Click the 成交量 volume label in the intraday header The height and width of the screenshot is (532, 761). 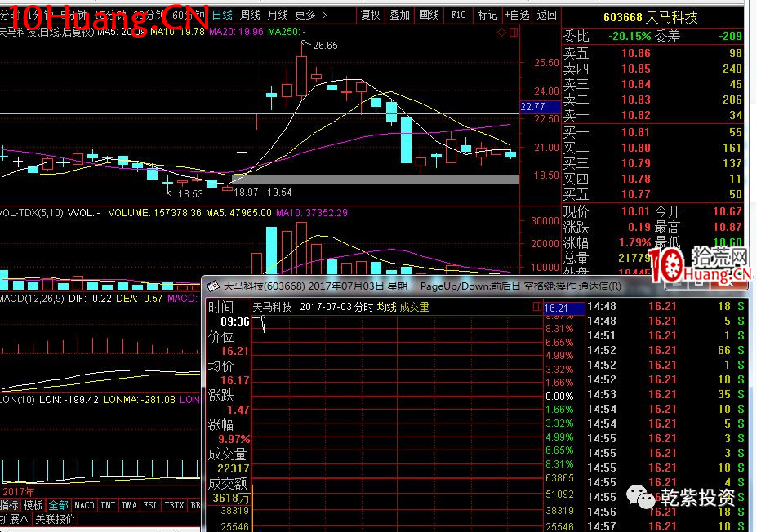pos(415,307)
